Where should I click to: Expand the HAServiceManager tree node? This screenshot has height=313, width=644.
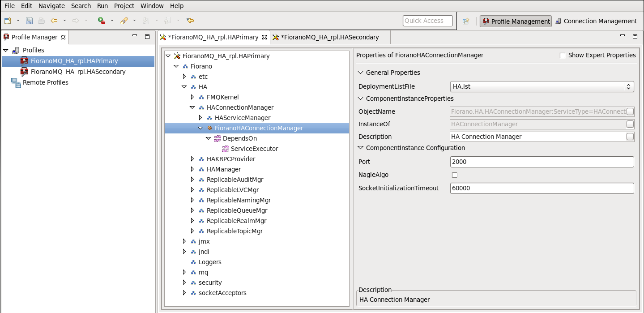click(200, 118)
